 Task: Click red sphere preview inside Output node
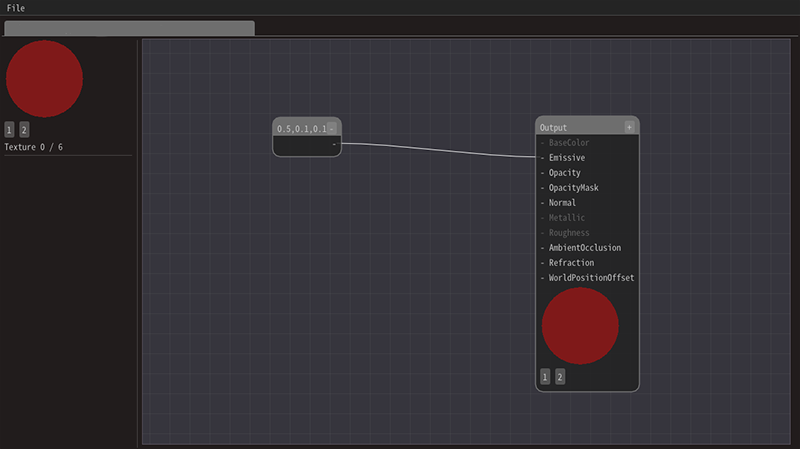pos(580,326)
